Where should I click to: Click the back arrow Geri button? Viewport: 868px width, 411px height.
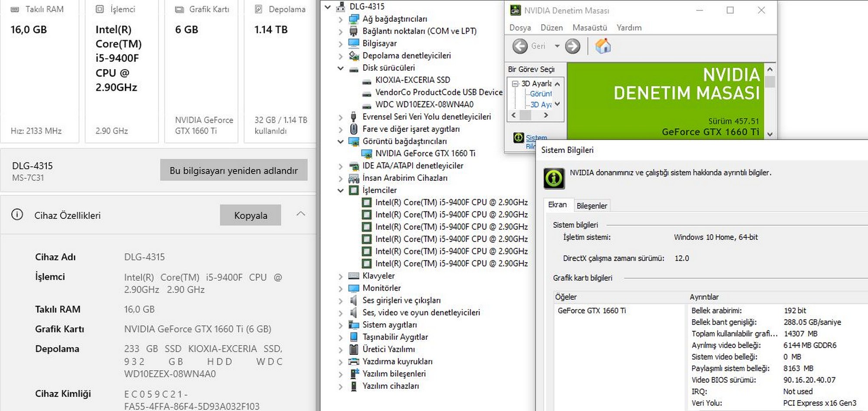click(520, 46)
